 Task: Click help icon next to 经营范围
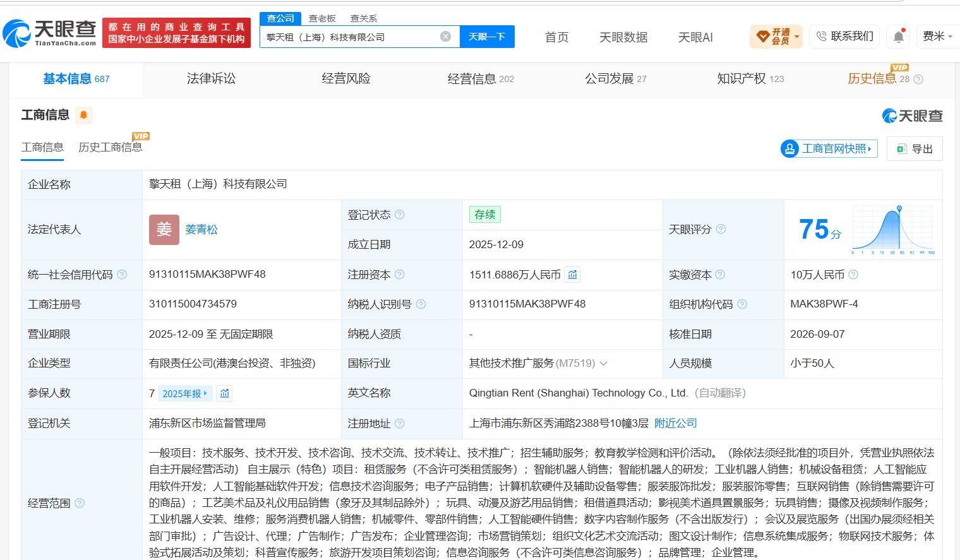point(80,503)
